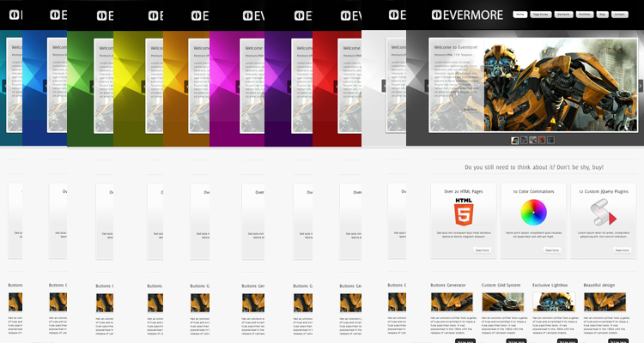
Task: Click the 'Welcome to Evermore!' heading
Action: point(456,47)
